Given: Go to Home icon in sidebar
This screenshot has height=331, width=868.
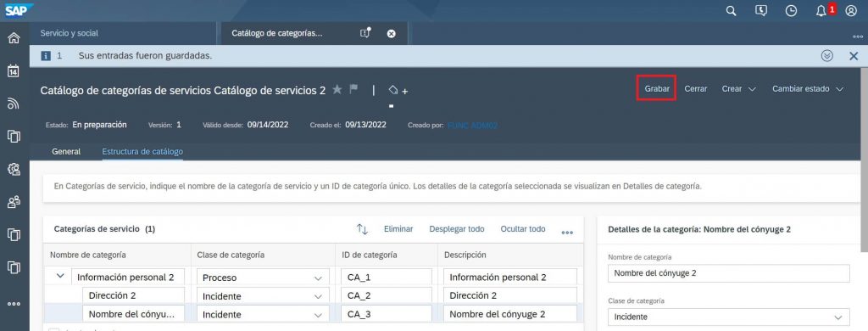Looking at the screenshot, I should [x=14, y=38].
